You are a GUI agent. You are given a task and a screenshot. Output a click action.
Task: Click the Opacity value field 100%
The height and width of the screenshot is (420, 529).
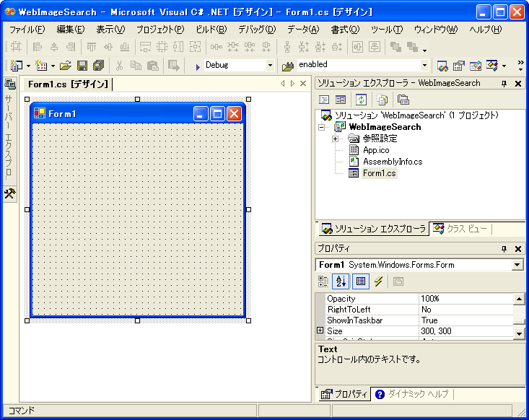[x=466, y=299]
